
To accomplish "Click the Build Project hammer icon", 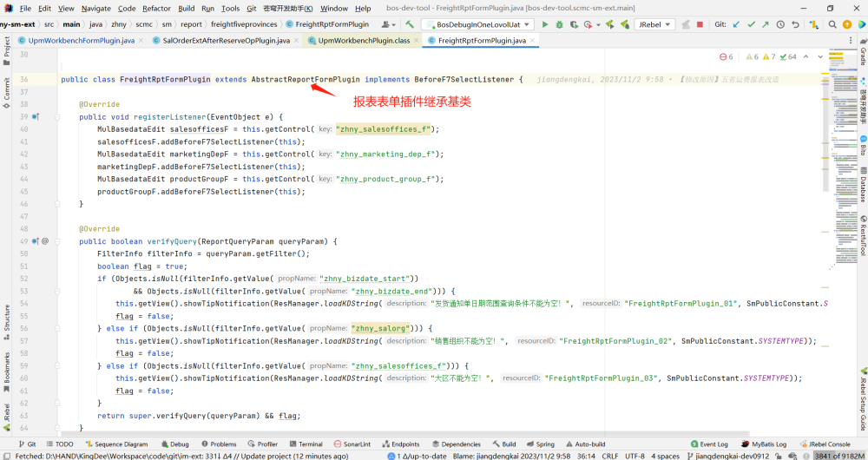I will [410, 24].
